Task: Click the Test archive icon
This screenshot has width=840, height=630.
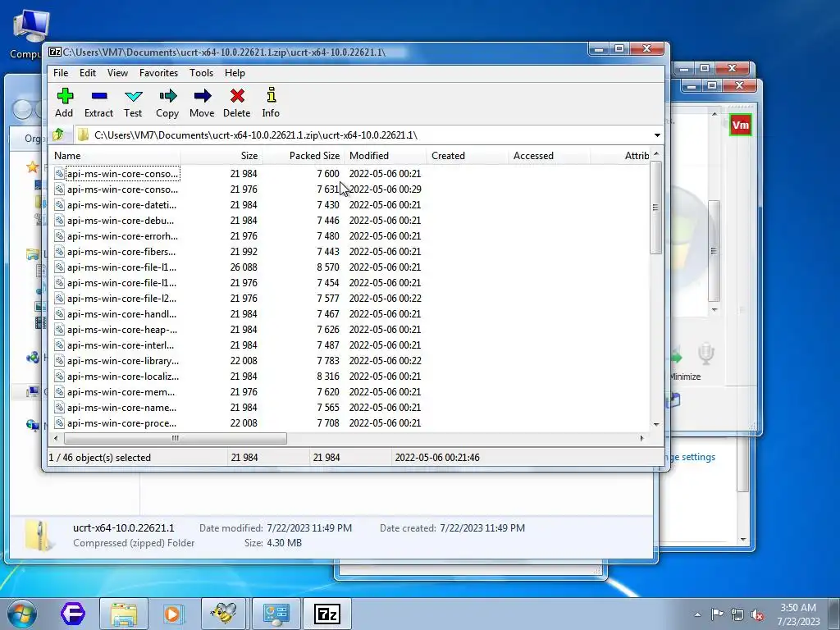Action: click(133, 103)
